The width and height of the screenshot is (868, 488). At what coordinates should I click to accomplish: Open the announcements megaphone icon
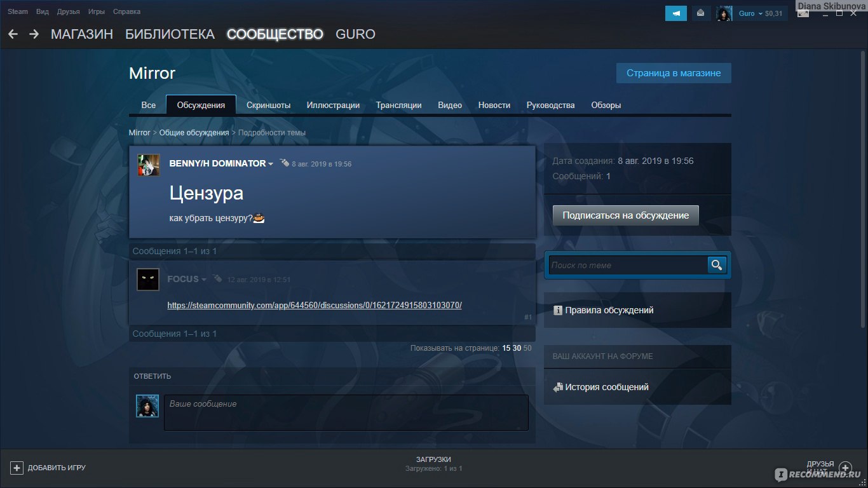(676, 13)
